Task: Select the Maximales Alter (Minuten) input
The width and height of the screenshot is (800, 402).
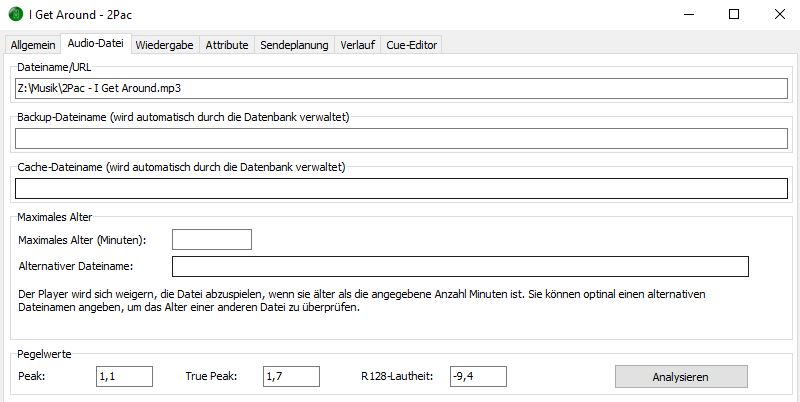Action: click(212, 239)
